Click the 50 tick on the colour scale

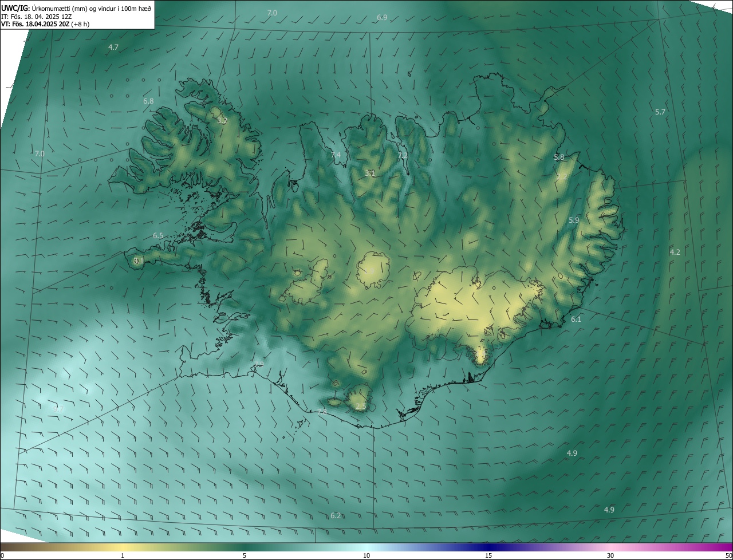(x=728, y=556)
